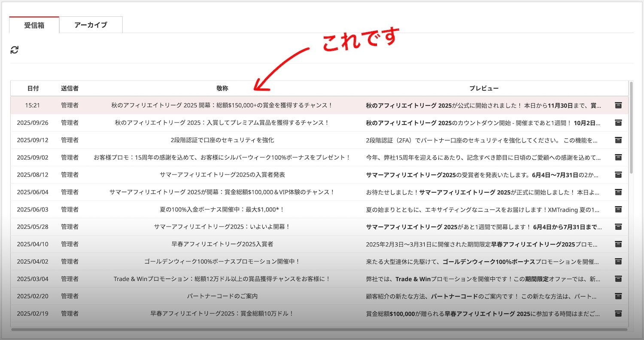
Task: Archive the 2025/04/02 Golden Week bonus message
Action: click(618, 261)
